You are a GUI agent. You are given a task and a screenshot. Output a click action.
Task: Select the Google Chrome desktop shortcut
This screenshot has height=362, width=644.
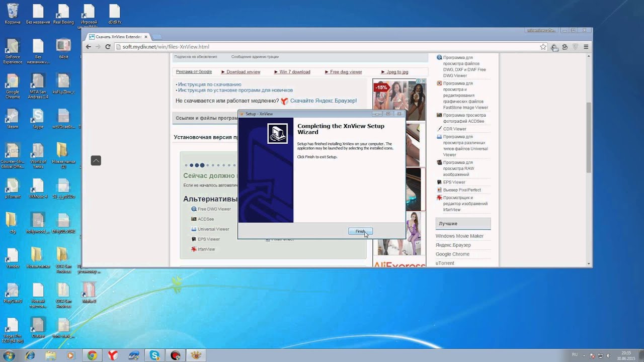point(13,86)
